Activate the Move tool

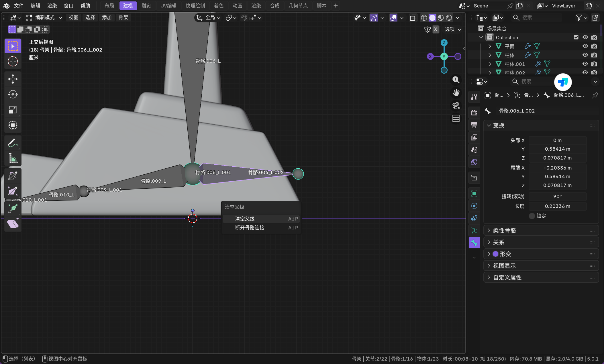(x=13, y=79)
